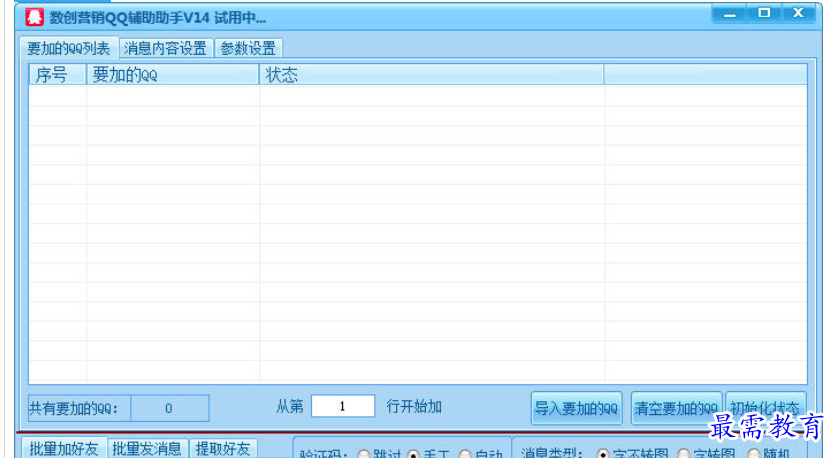Click the 初始化状态 button

pyautogui.click(x=765, y=408)
